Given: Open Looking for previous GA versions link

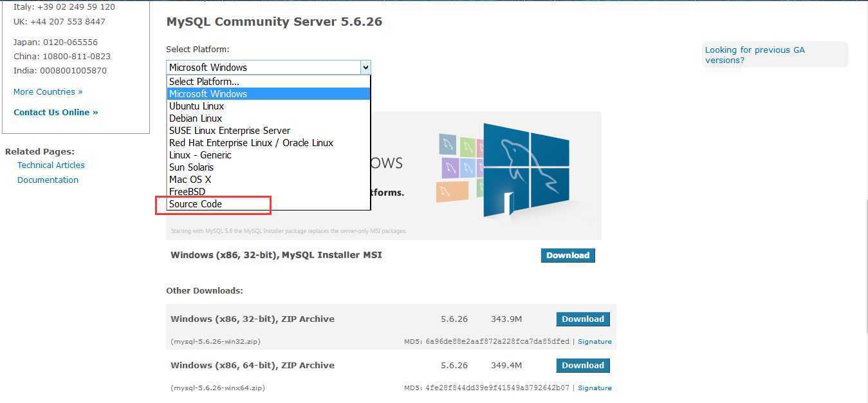Looking at the screenshot, I should [755, 55].
